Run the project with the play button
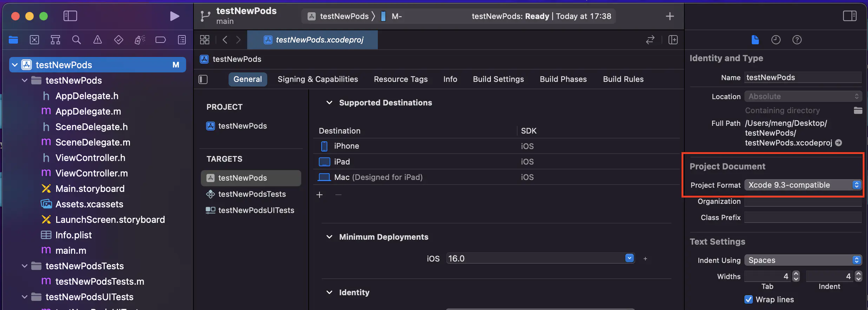 tap(175, 16)
